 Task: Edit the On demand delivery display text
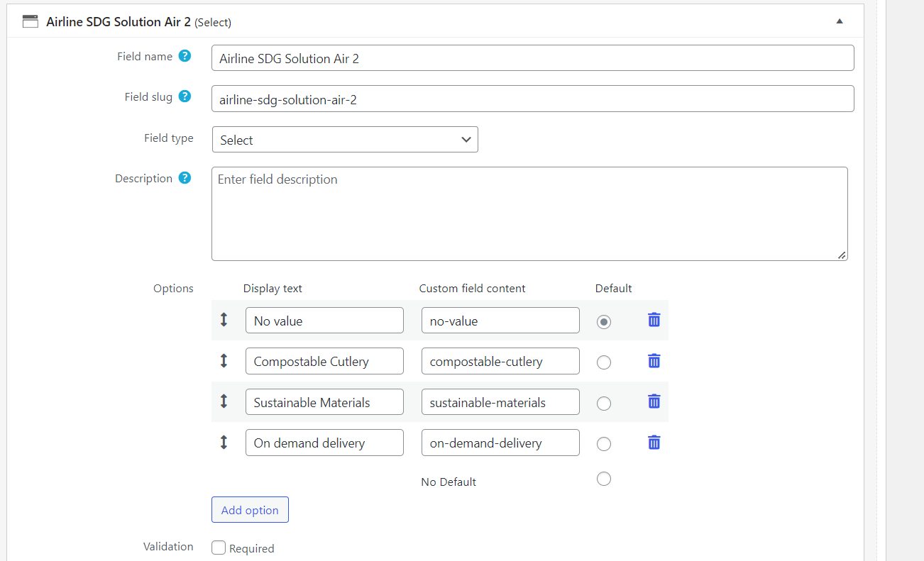pyautogui.click(x=324, y=443)
